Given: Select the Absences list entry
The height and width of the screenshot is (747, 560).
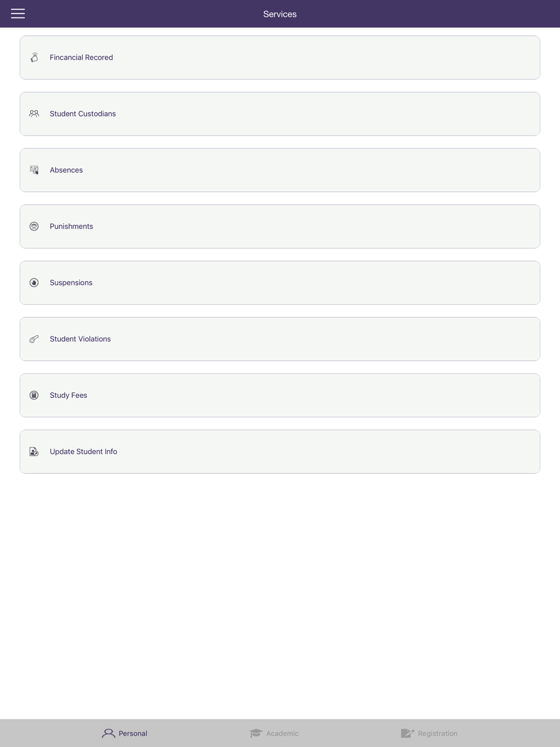Looking at the screenshot, I should 280,170.
